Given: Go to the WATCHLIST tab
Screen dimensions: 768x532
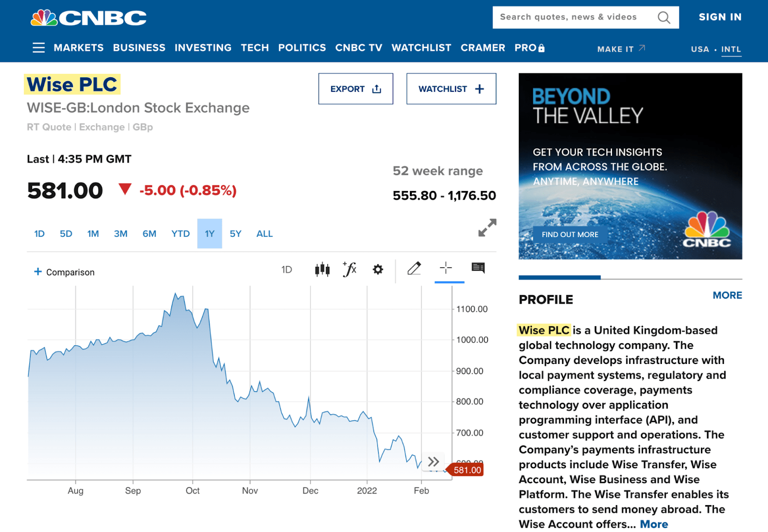Looking at the screenshot, I should point(421,48).
